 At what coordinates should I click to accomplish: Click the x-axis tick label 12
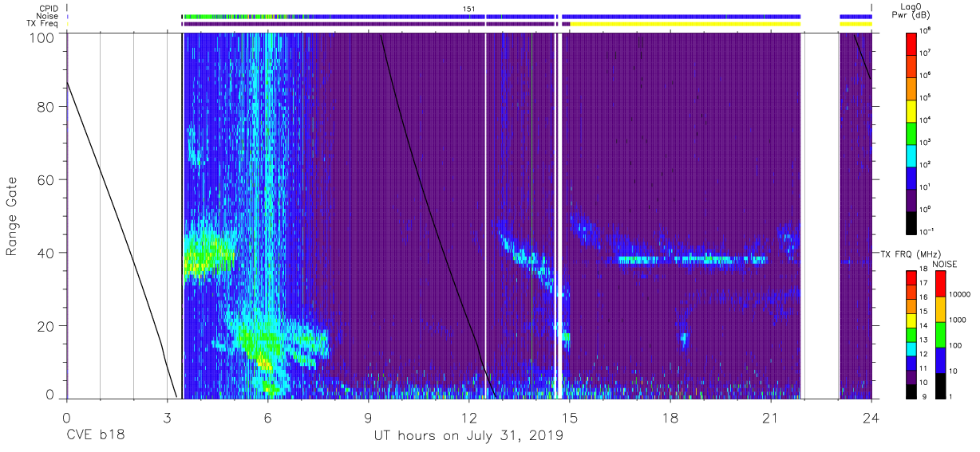[468, 417]
